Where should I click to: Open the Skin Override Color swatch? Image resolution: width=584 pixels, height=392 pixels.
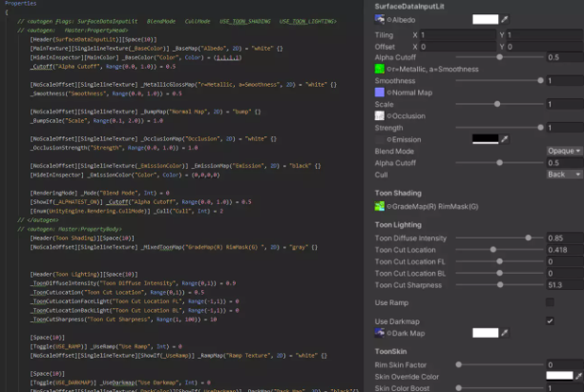(559, 376)
